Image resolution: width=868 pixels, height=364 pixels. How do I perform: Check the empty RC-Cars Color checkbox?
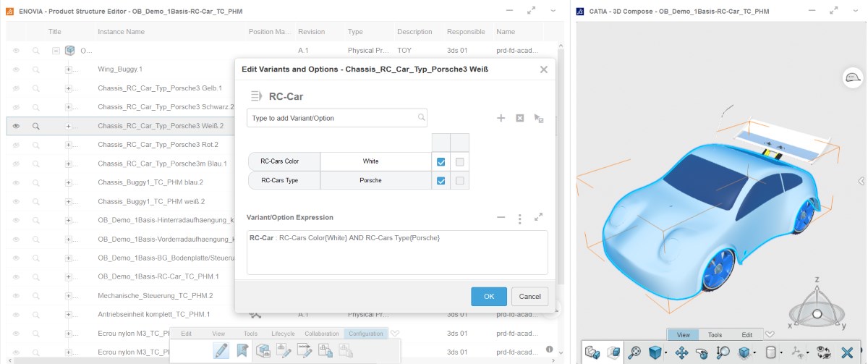[x=460, y=161]
